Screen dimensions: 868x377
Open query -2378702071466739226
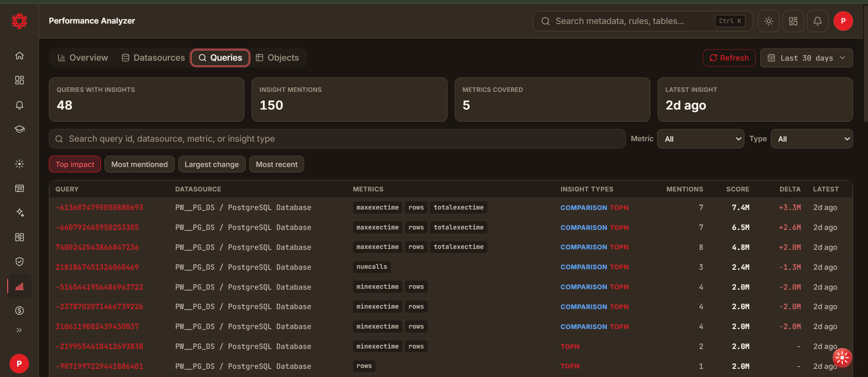(x=99, y=306)
